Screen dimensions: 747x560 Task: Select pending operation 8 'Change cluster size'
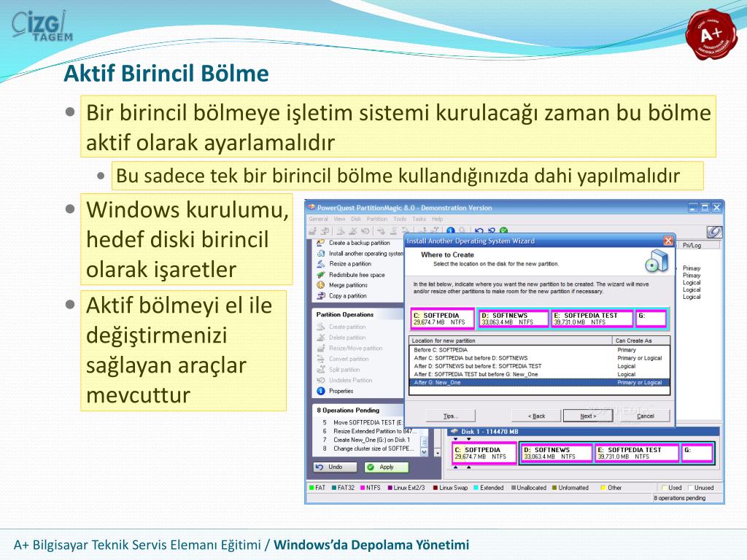[368, 448]
